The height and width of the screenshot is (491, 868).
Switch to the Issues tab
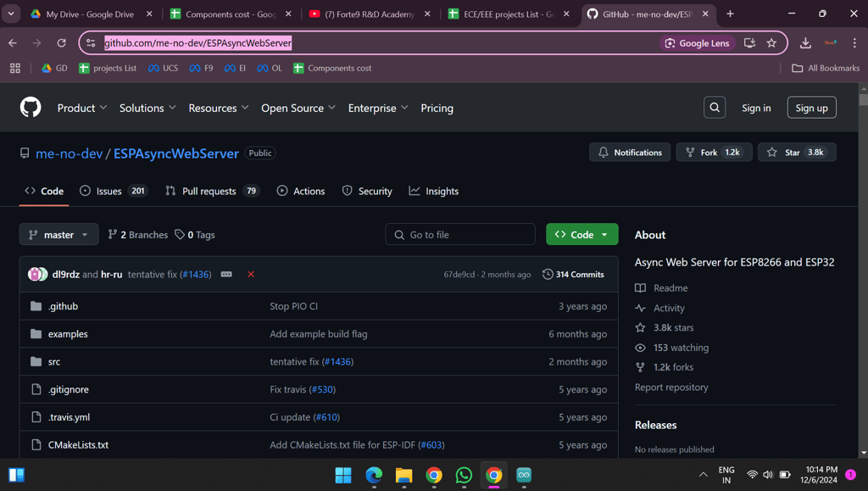(114, 191)
